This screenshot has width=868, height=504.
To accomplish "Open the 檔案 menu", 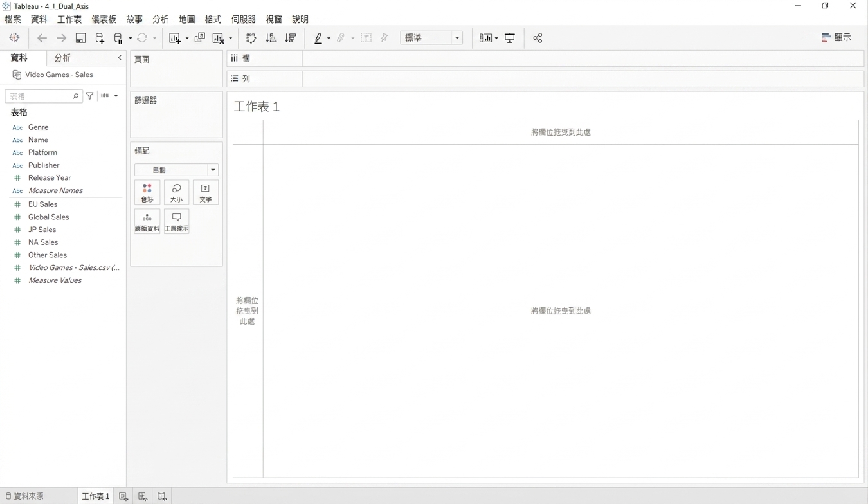I will 13,19.
